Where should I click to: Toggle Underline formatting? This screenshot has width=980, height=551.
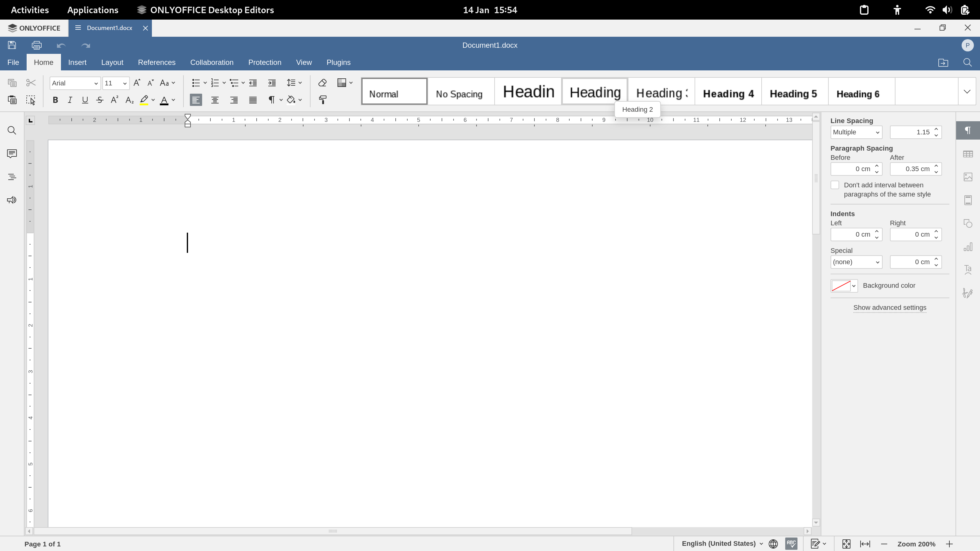(85, 99)
